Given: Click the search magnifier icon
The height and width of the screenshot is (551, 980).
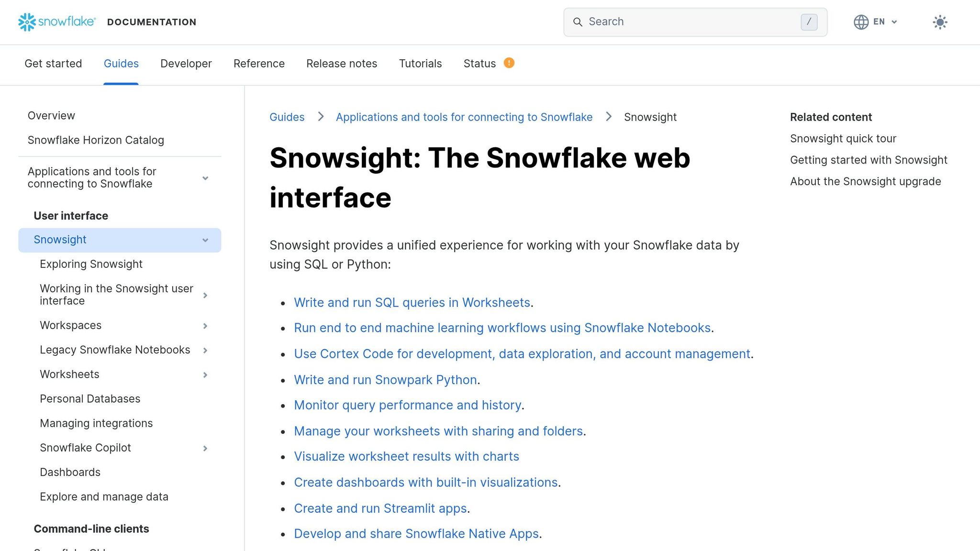Looking at the screenshot, I should (578, 22).
